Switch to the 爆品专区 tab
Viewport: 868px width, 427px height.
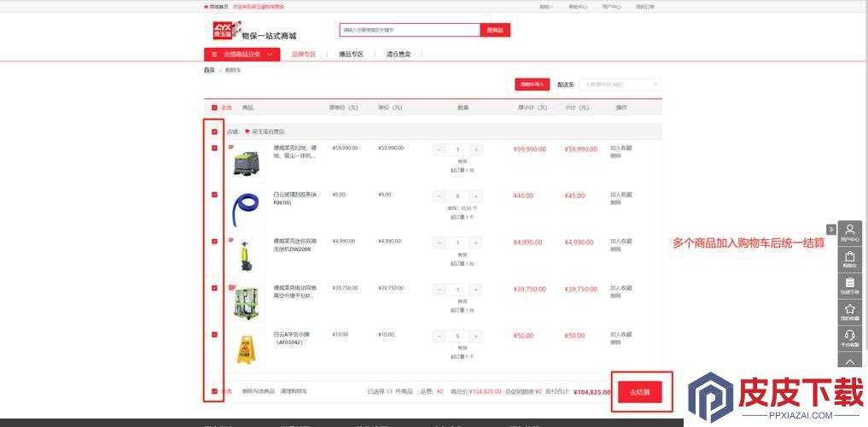[351, 55]
